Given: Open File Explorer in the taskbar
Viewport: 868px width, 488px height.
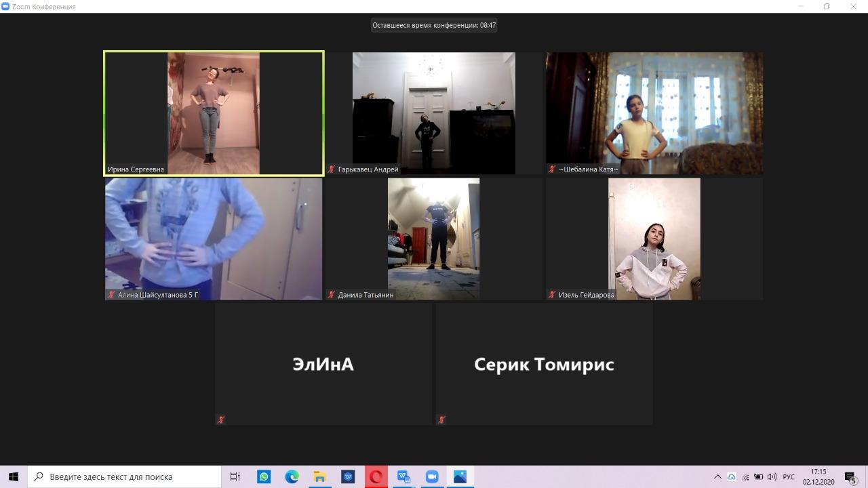Looking at the screenshot, I should click(319, 476).
